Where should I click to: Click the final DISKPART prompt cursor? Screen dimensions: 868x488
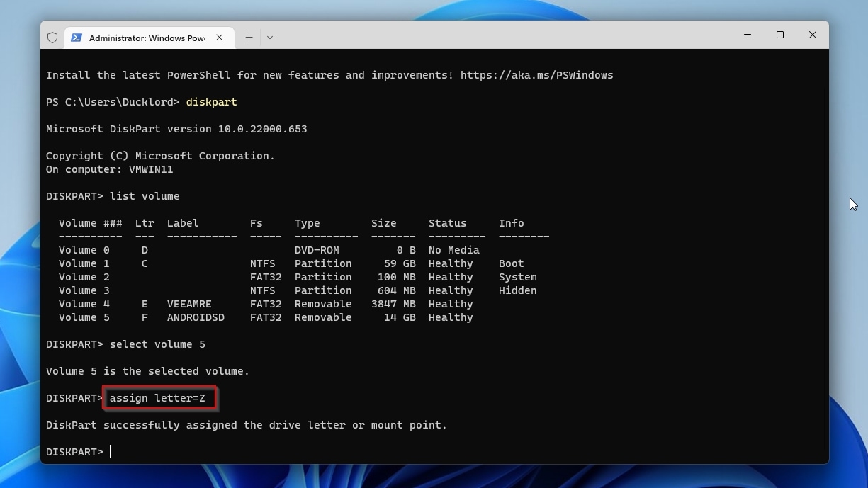point(111,451)
